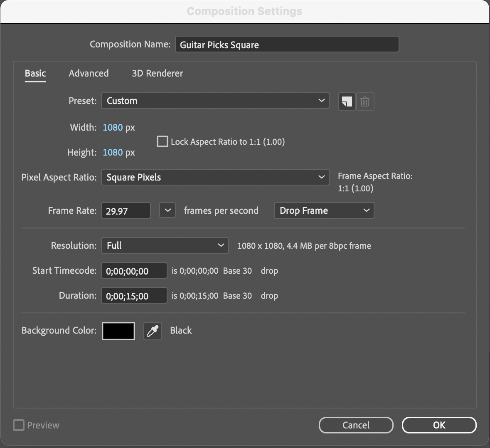Expand the Pixel Aspect Ratio dropdown
The image size is (490, 448).
point(215,177)
